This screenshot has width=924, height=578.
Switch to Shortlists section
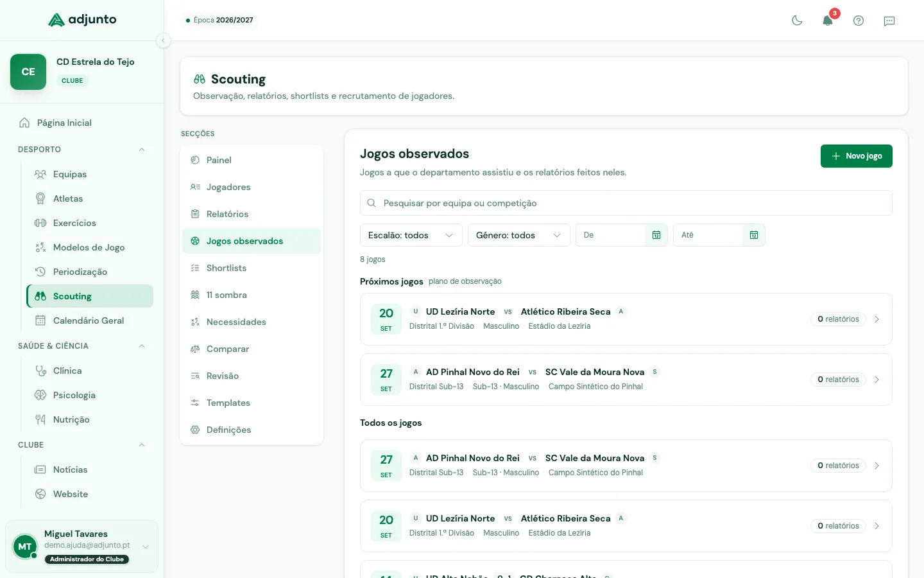tap(252, 268)
